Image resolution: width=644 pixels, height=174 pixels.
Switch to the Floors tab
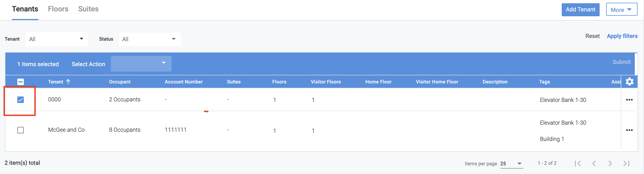(x=58, y=9)
